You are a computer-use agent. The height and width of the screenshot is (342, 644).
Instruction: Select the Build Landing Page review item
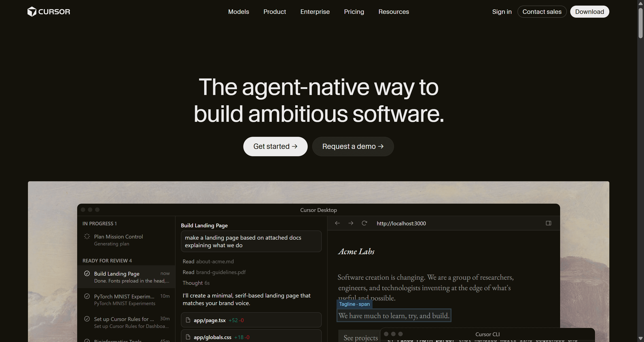tap(126, 277)
